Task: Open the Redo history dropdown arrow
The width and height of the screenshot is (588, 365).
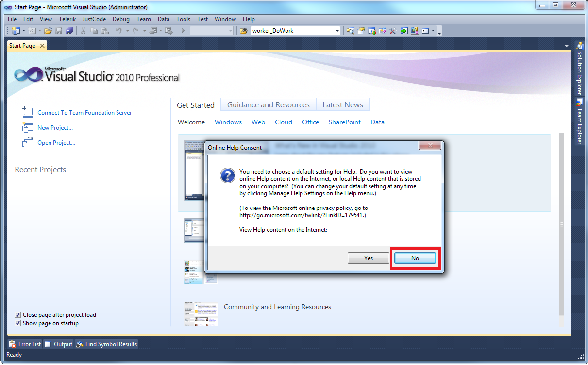Action: click(144, 31)
